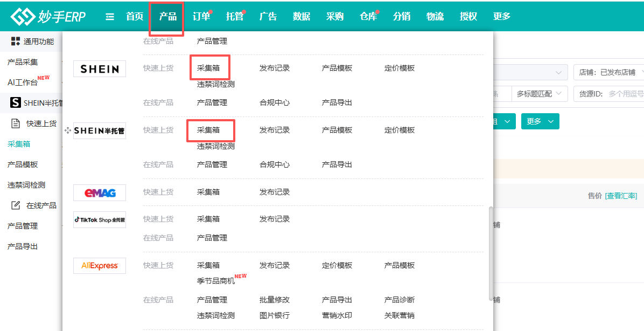Click the move handle beside SHEIN半托管 logo

[68, 130]
